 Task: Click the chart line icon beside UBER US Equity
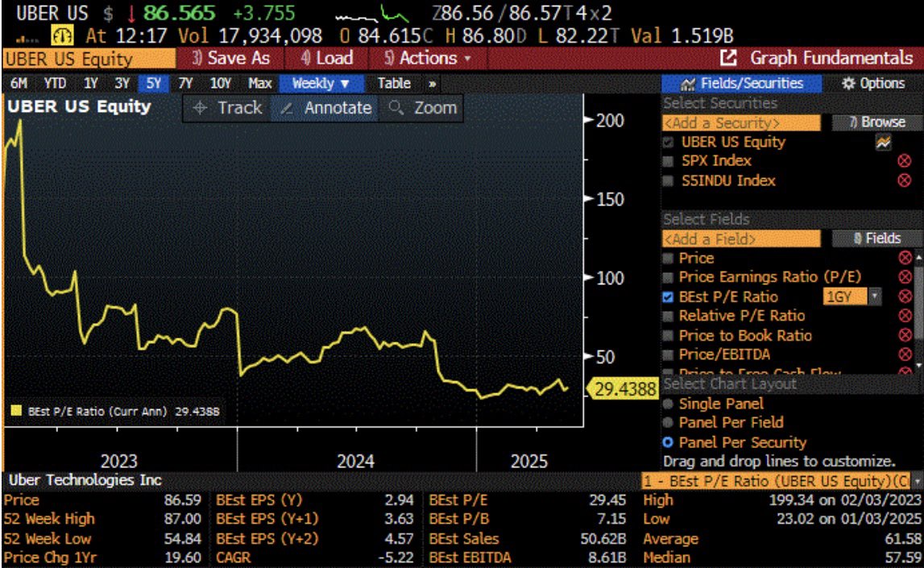tap(884, 142)
